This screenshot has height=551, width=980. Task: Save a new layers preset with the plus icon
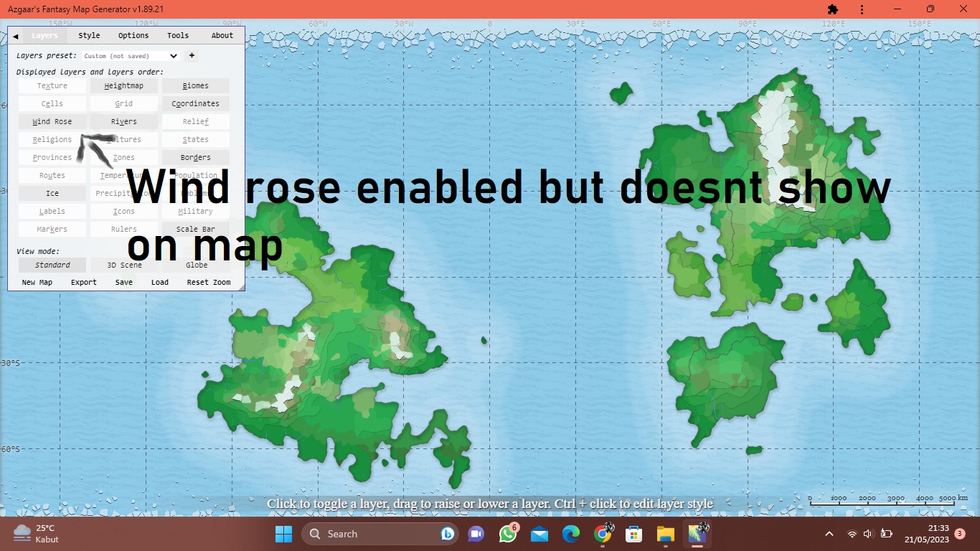[191, 55]
